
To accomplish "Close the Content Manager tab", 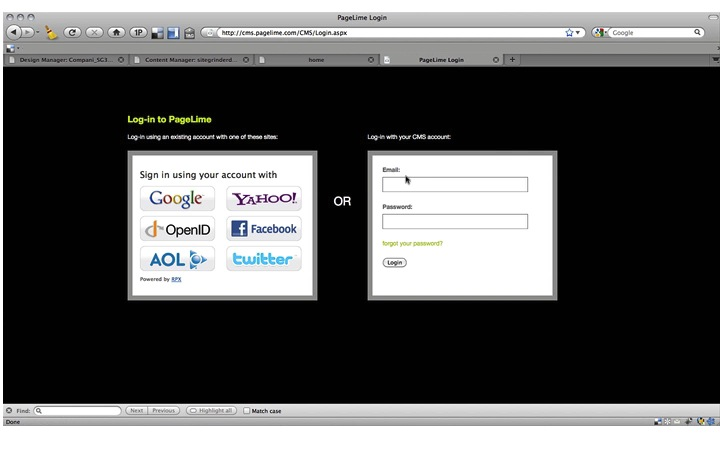I will point(246,60).
